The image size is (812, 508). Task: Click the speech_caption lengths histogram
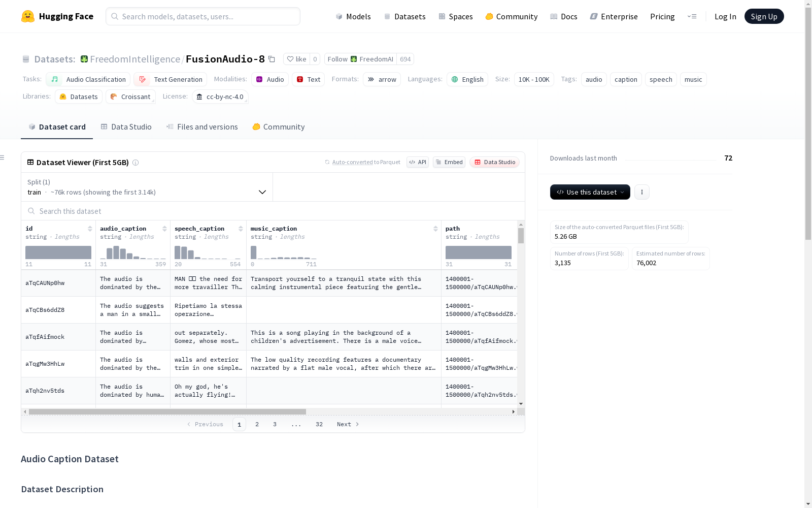208,252
